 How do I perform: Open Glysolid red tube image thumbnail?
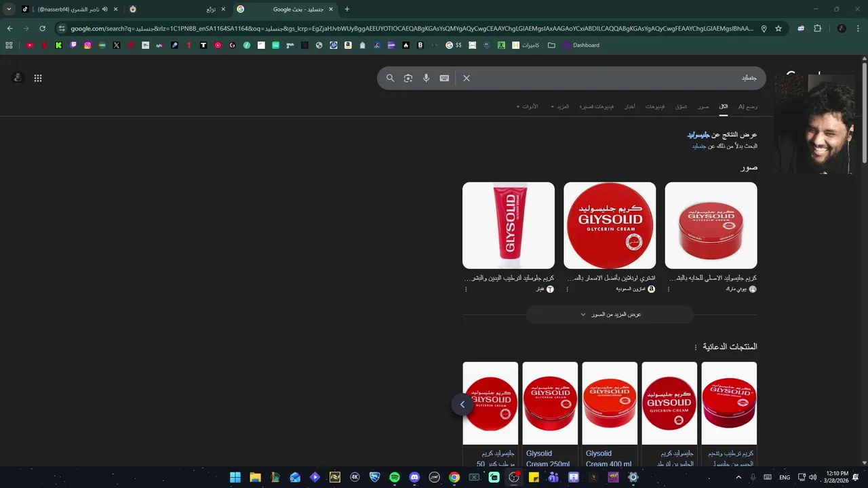509,225
